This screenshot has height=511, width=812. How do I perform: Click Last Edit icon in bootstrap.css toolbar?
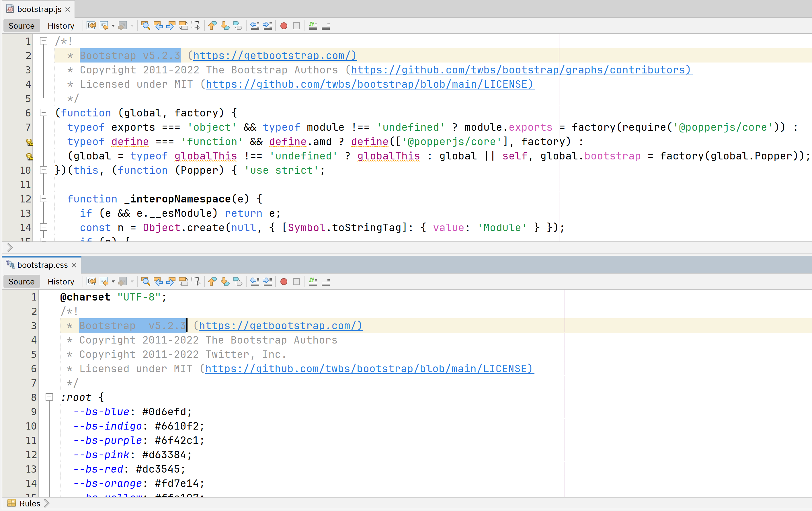coord(91,282)
